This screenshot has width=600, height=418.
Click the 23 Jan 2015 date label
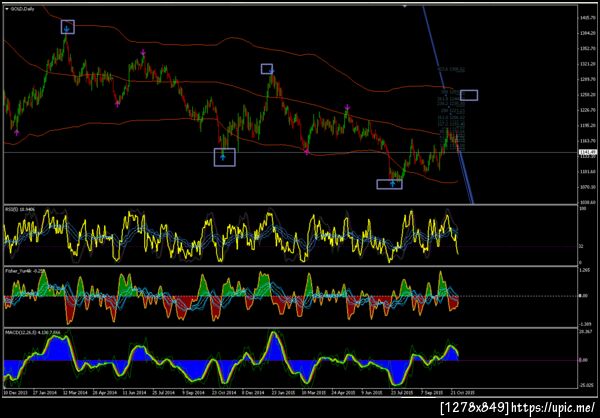[x=284, y=393]
